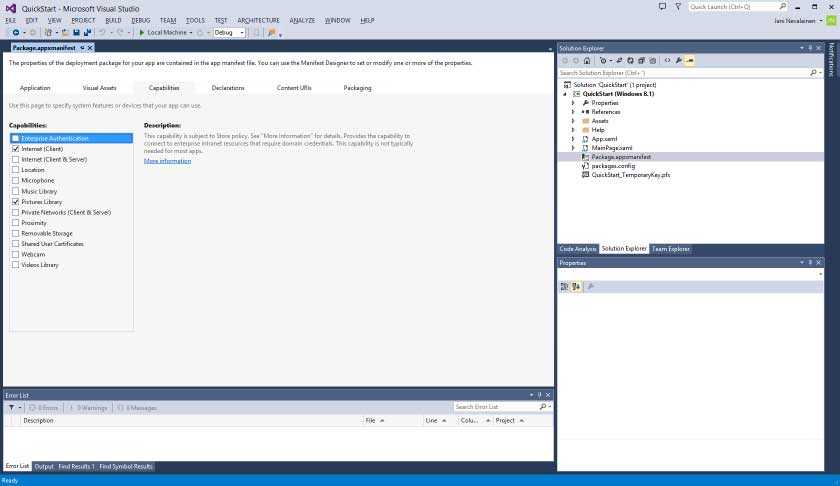Click the Undo toolbar icon
Viewport: 840px width, 486px height.
[102, 33]
